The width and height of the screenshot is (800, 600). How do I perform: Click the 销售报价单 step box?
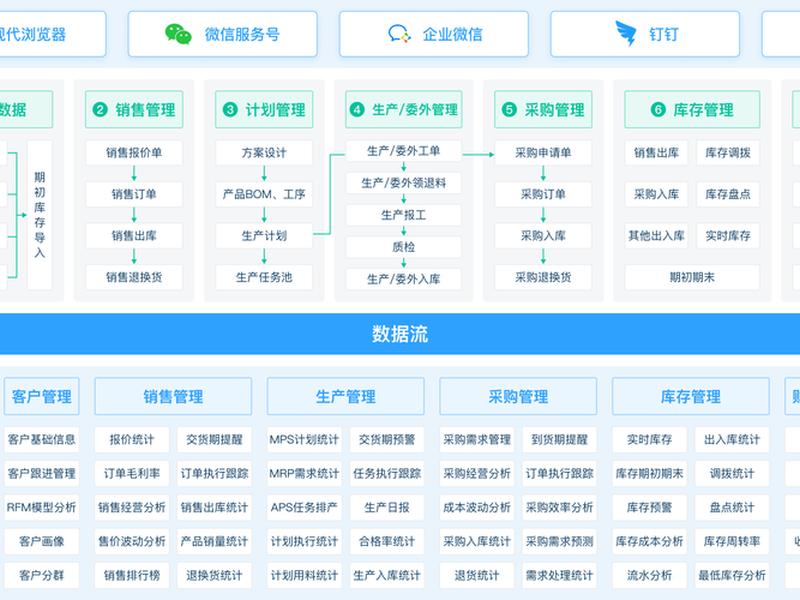click(x=134, y=153)
